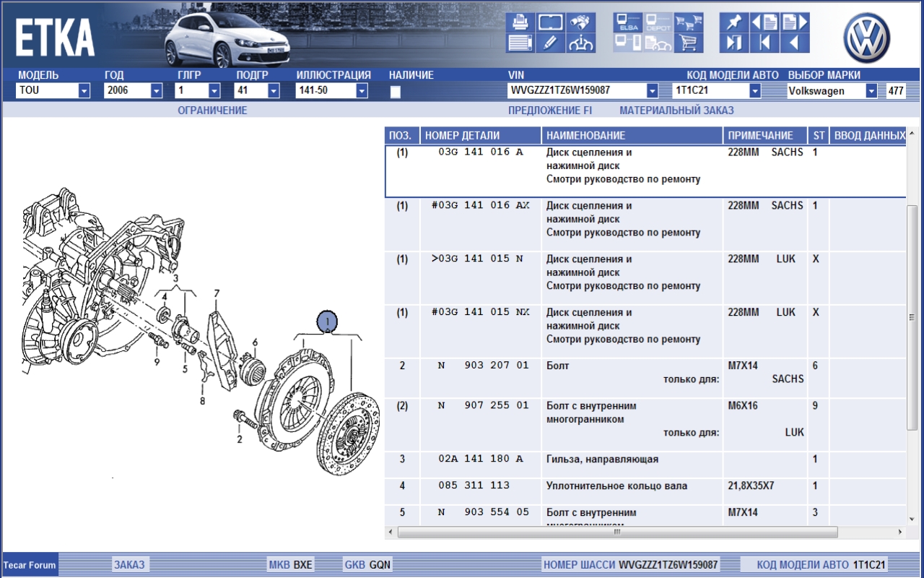
Task: Click Гильза, направляющая part name
Action: (602, 460)
